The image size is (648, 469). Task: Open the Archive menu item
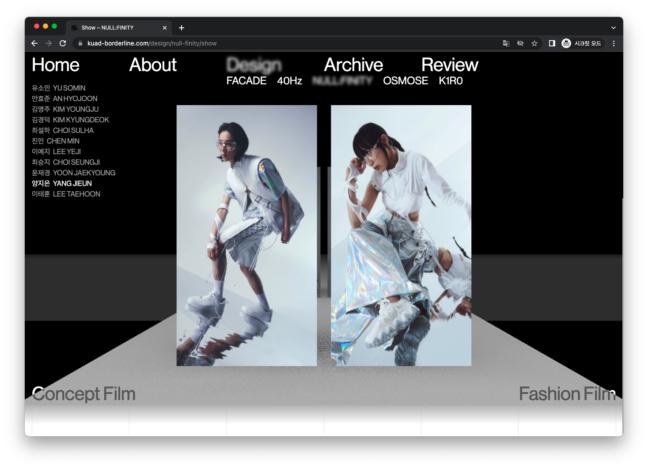click(353, 65)
